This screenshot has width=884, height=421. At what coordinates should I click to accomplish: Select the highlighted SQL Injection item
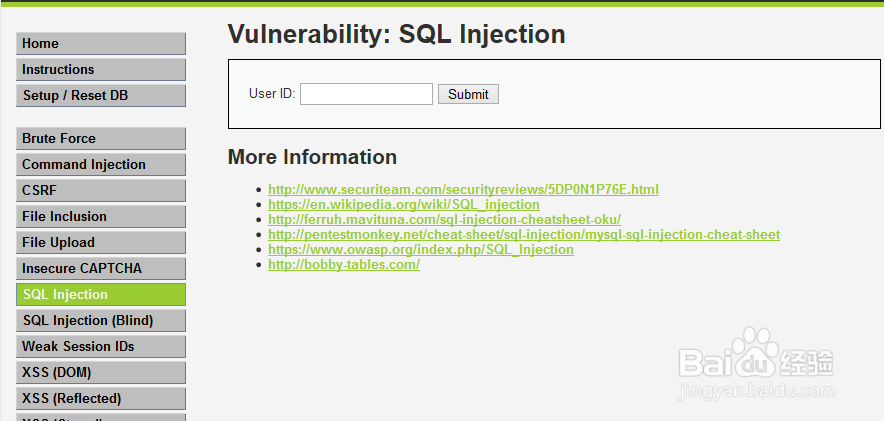tap(101, 294)
